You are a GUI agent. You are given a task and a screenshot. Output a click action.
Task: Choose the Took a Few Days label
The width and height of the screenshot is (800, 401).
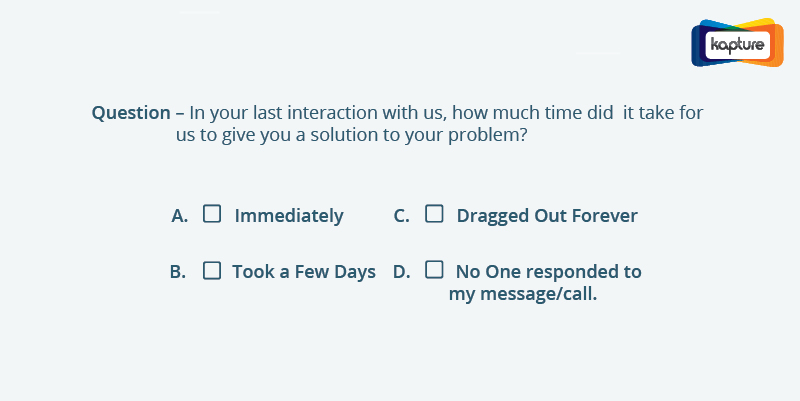(304, 272)
